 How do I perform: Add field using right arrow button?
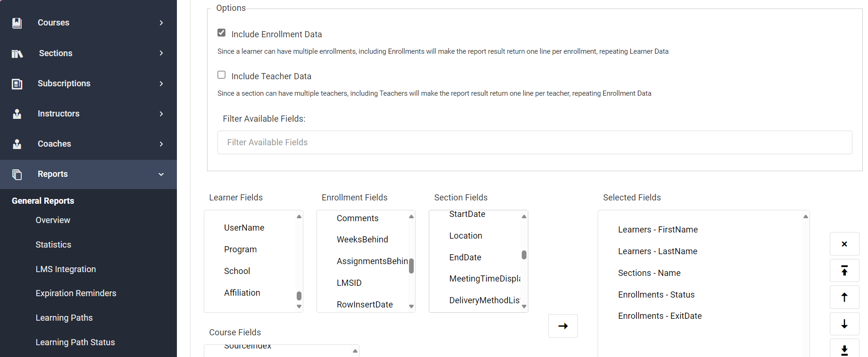pyautogui.click(x=563, y=326)
